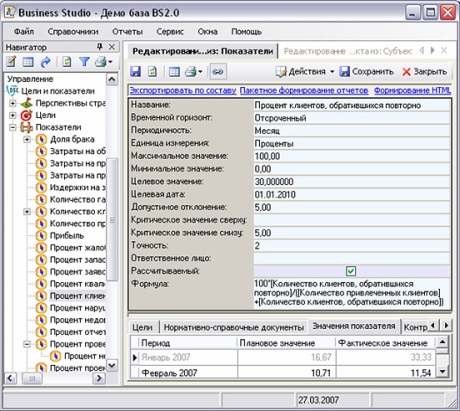The height and width of the screenshot is (411, 460).
Task: Switch to Нормативно-справочные документы tab
Action: 234,327
